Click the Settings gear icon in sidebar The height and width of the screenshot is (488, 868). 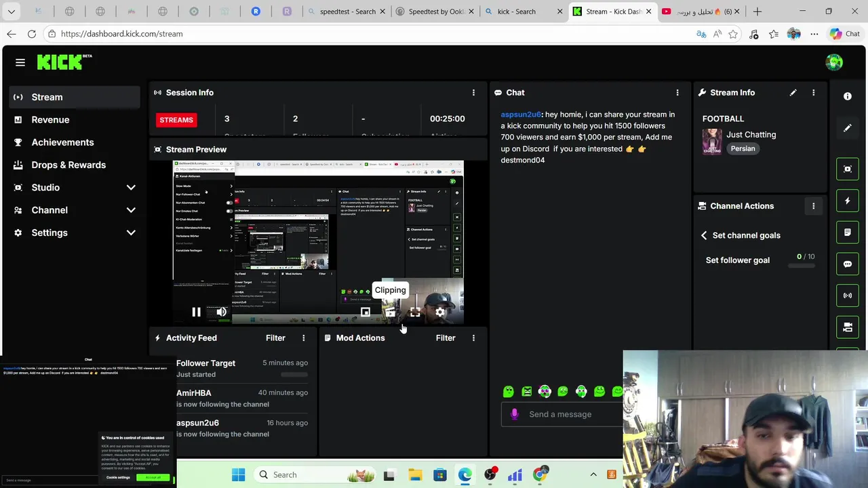18,232
